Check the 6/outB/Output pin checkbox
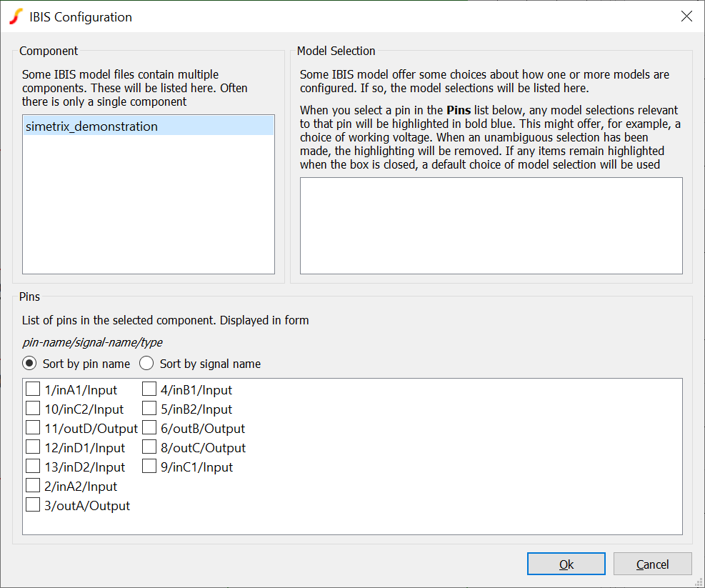 point(149,428)
